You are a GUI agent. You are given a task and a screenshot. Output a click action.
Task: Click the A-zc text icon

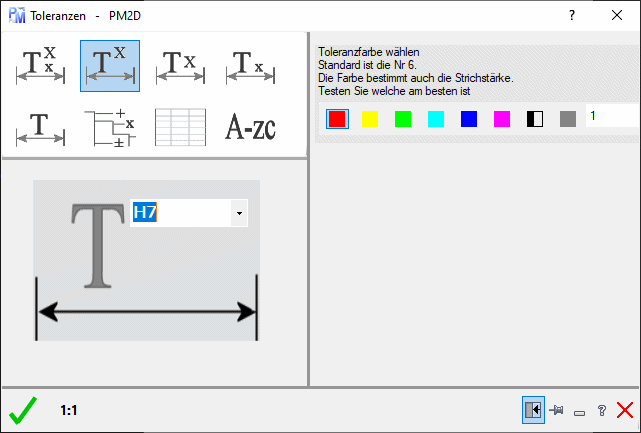(249, 127)
